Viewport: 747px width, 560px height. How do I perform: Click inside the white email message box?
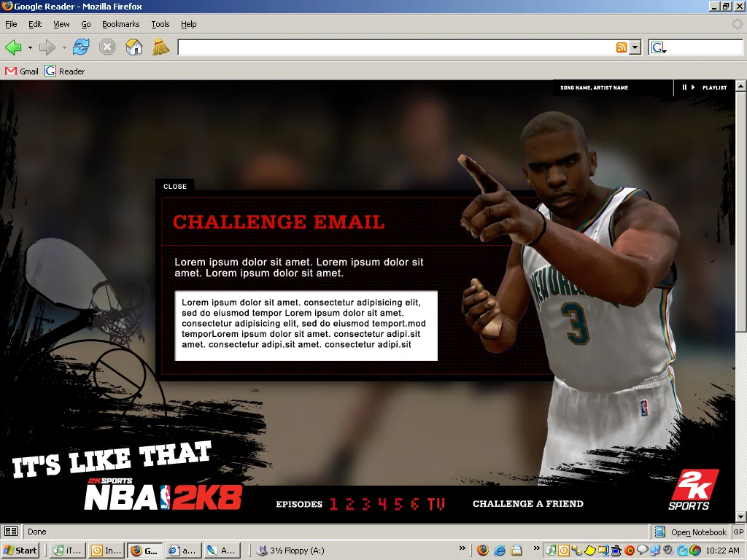(x=306, y=326)
